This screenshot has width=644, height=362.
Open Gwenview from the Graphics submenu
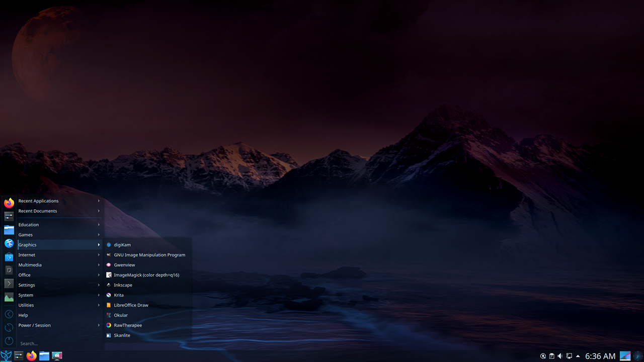[x=148, y=265]
